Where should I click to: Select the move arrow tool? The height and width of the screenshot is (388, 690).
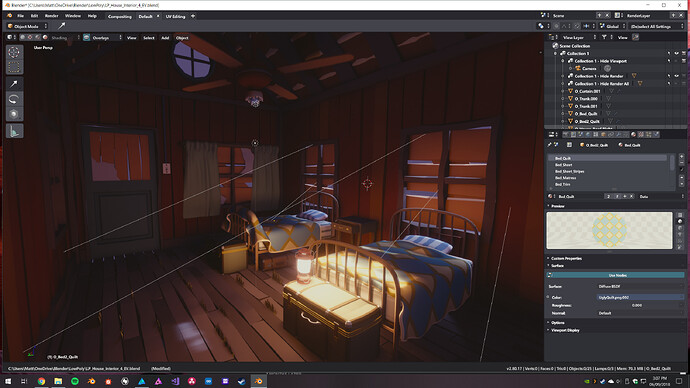(14, 84)
